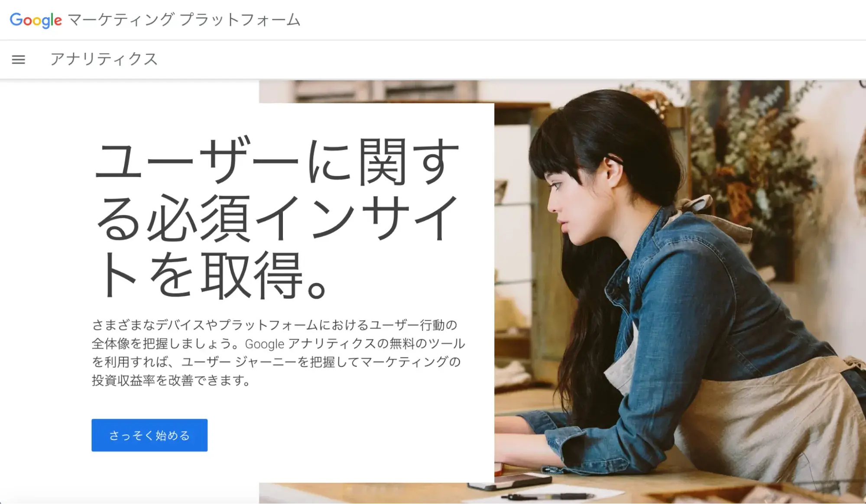The width and height of the screenshot is (866, 504).
Task: Click the word Google in description paragraph
Action: pyautogui.click(x=265, y=344)
